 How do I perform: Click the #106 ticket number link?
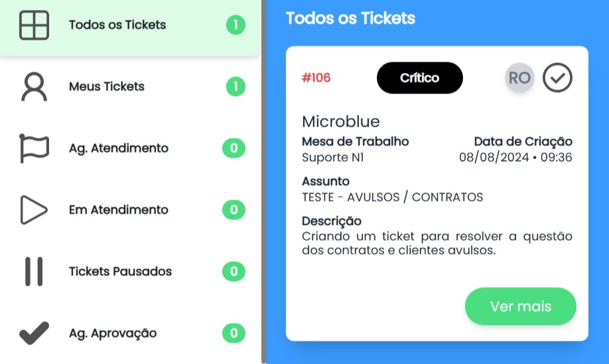click(316, 78)
